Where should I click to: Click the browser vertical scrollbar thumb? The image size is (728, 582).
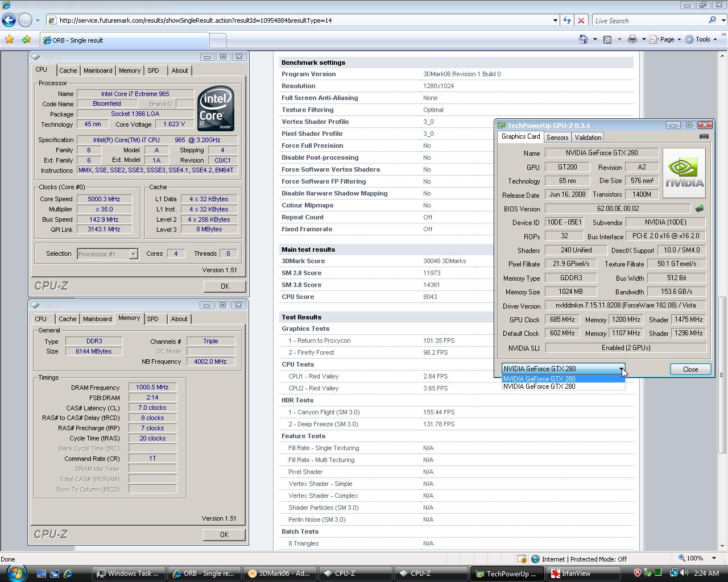point(722,374)
